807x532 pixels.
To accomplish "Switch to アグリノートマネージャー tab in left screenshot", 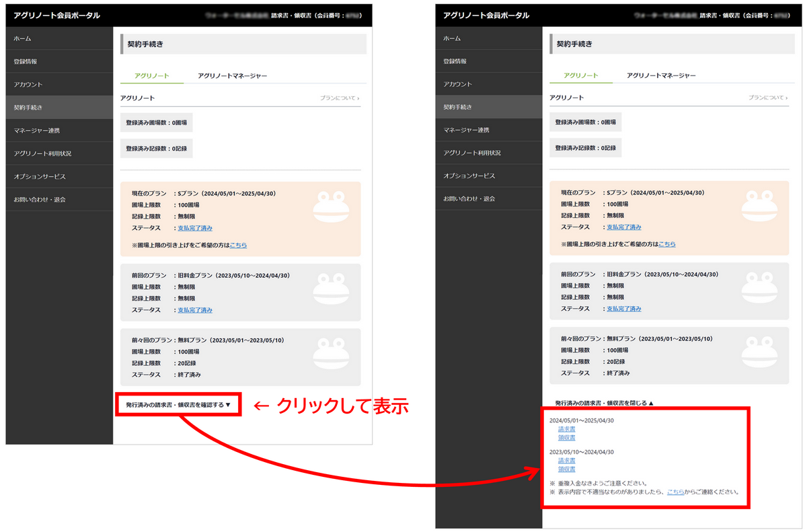I will 233,76.
